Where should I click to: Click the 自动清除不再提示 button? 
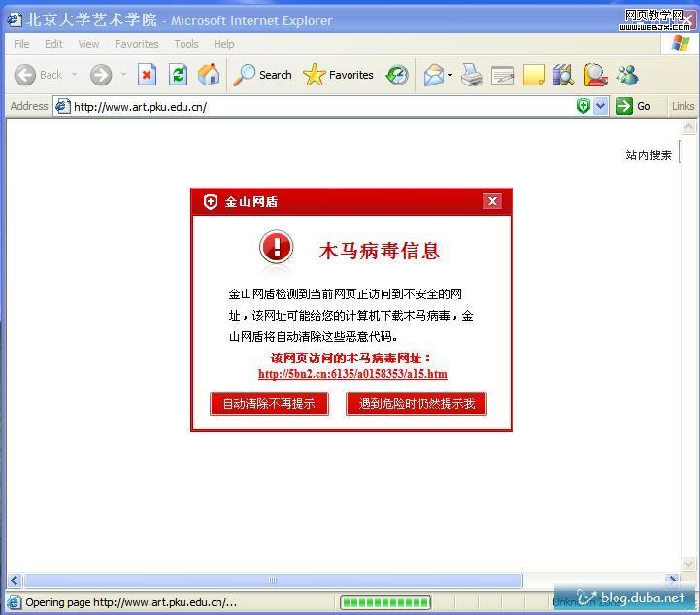tap(269, 403)
